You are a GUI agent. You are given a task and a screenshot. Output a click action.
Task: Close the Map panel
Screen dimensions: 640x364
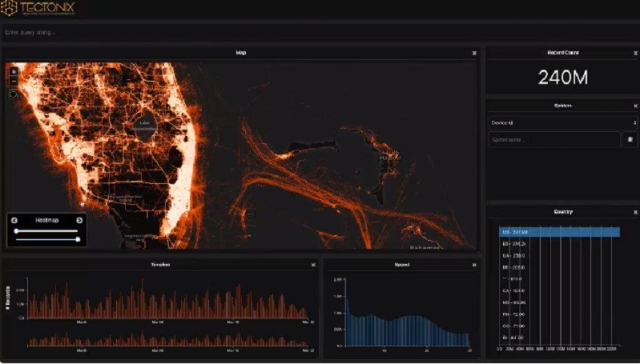pyautogui.click(x=474, y=53)
